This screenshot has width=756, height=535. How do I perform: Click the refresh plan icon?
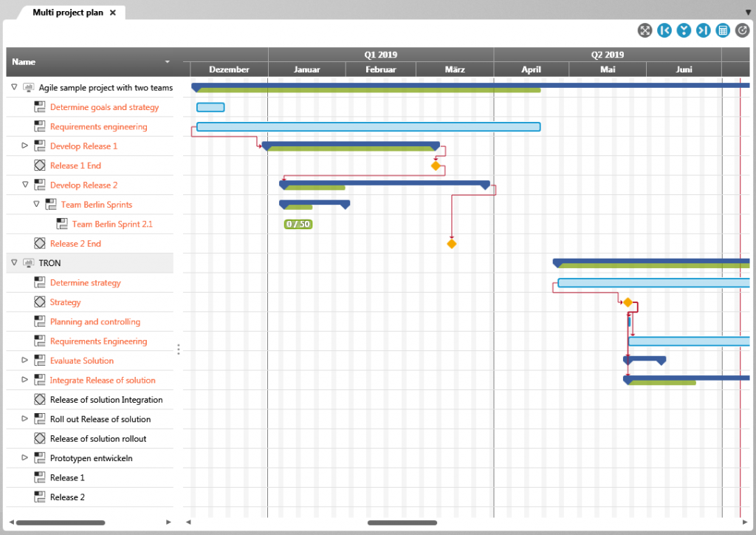742,30
